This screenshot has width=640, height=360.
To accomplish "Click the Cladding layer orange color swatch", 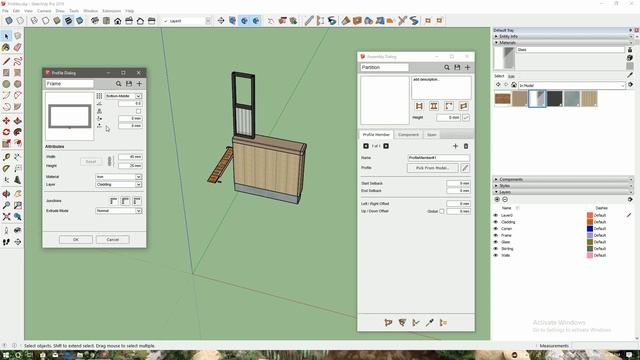I will click(x=590, y=222).
